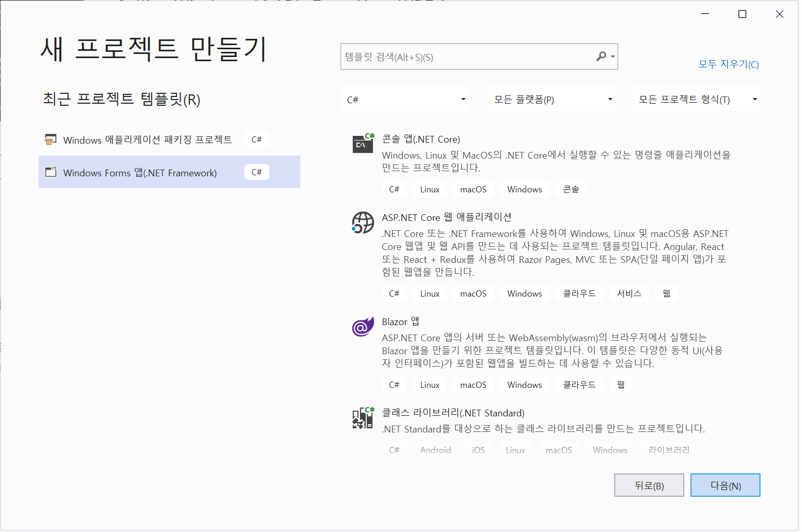Close the new project dialog

tap(780, 14)
